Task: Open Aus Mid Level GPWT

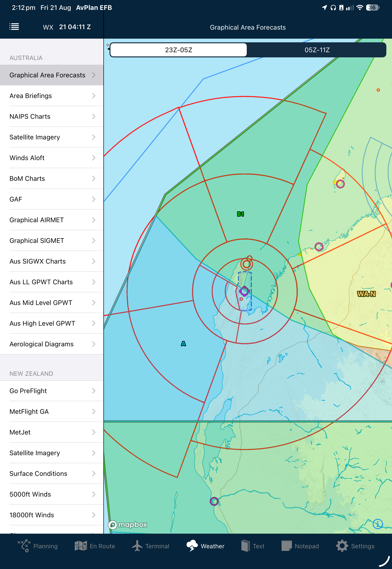Action: [51, 302]
